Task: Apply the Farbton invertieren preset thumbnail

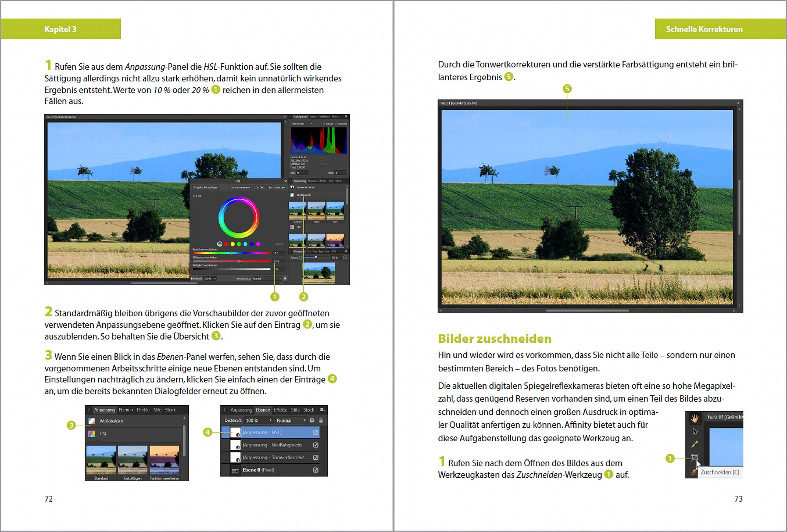Action: pyautogui.click(x=164, y=460)
